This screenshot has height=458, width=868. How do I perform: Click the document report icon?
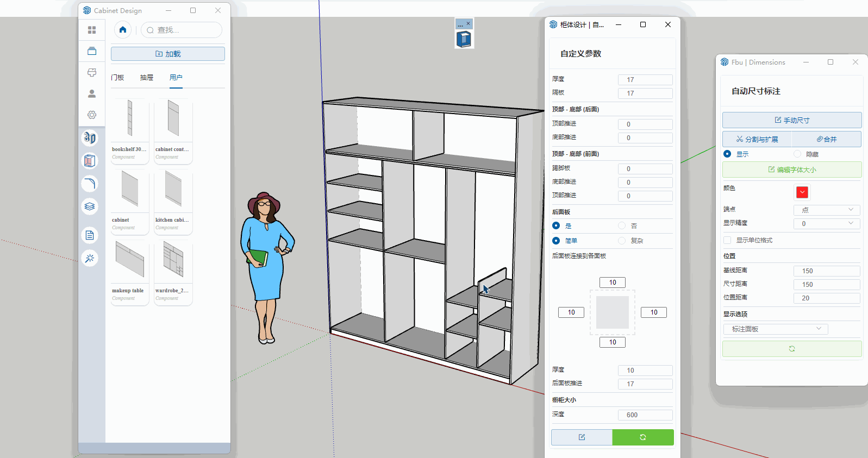90,235
